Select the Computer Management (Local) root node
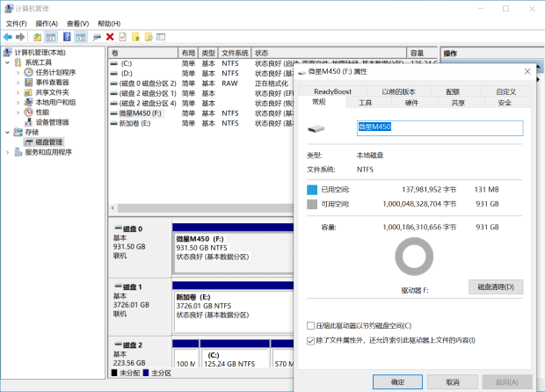The height and width of the screenshot is (392, 545). click(35, 53)
